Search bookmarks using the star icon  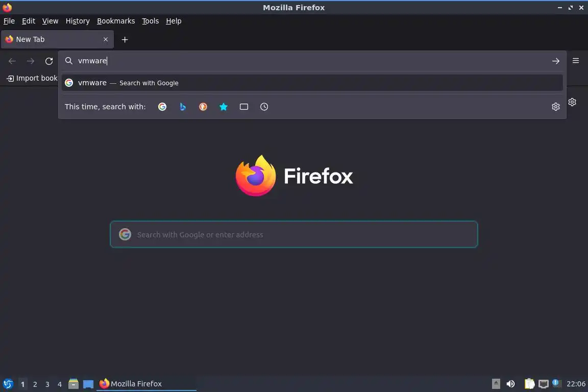coord(224,107)
